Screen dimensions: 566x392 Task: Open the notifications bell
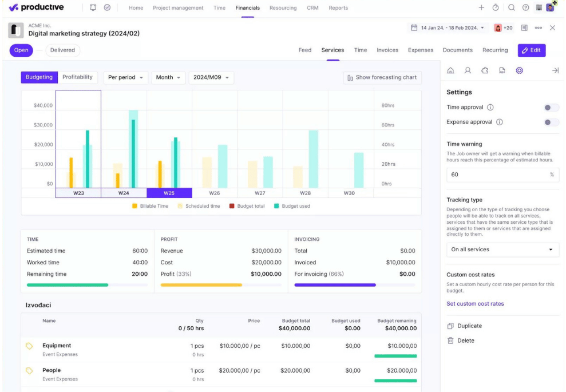tap(93, 8)
